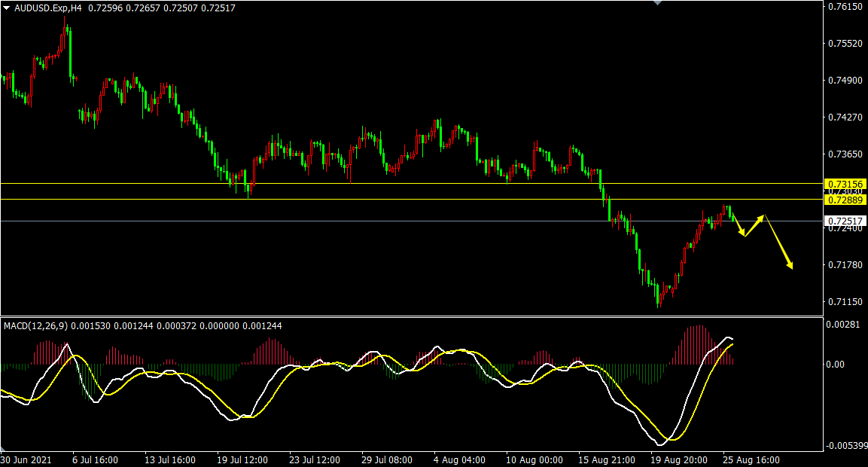Click the MACD scale value 0.00

(836, 364)
